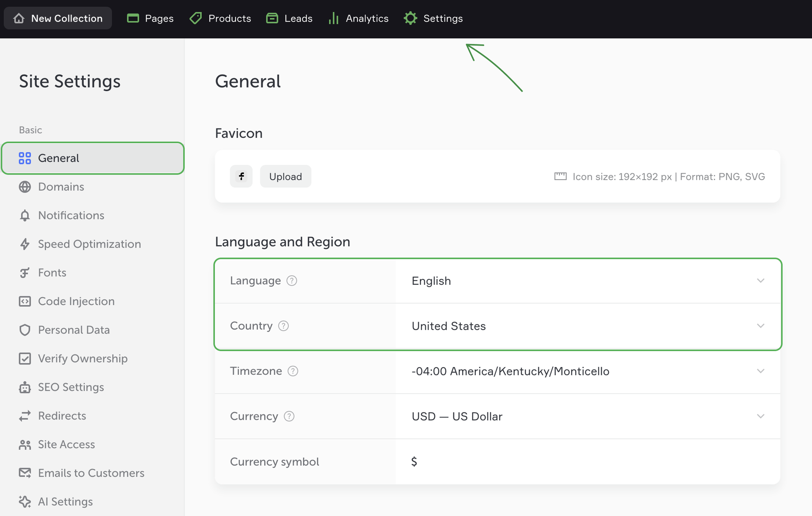Open Domains settings via globe icon

25,187
